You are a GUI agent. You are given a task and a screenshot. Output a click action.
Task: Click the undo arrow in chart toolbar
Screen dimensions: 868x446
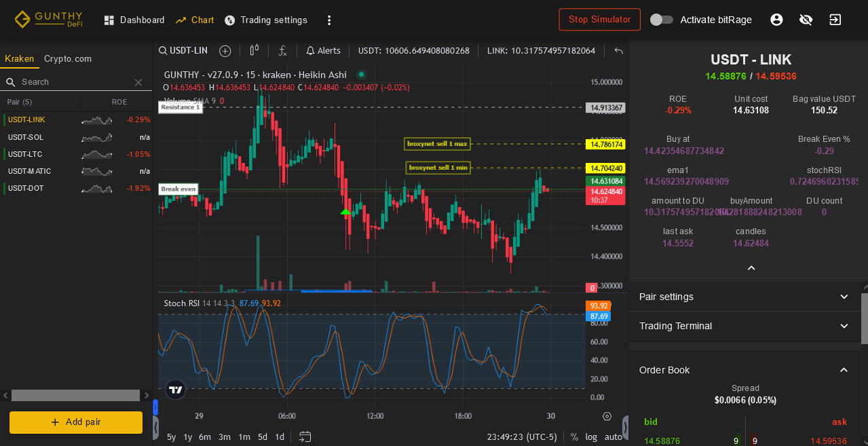point(618,51)
